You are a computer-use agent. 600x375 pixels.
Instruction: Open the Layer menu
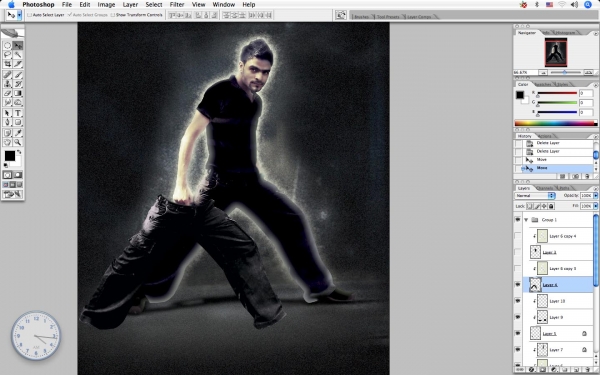[x=130, y=5]
